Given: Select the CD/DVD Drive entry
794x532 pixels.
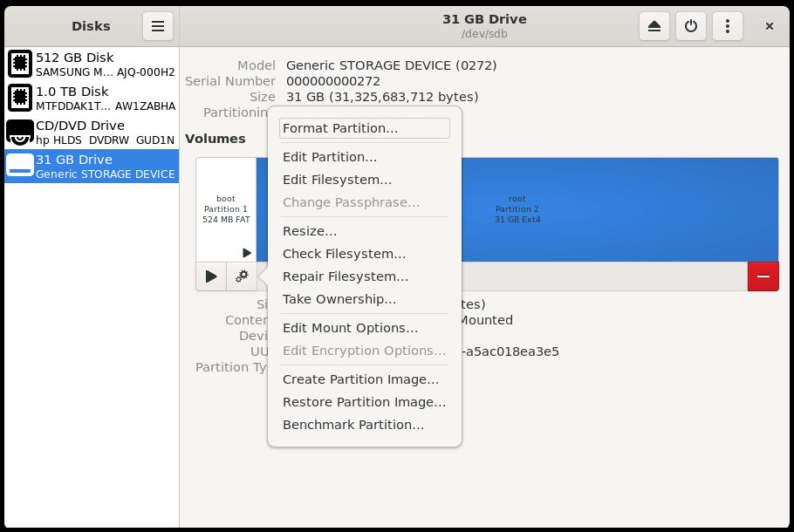Looking at the screenshot, I should 92,133.
